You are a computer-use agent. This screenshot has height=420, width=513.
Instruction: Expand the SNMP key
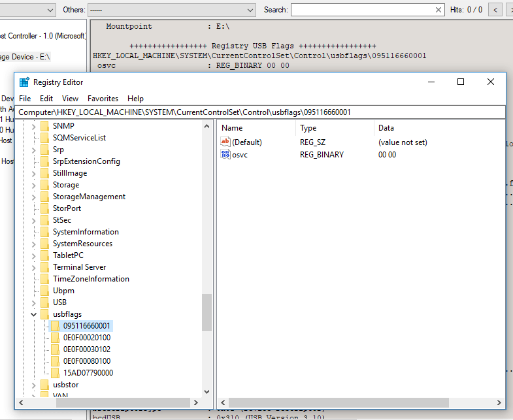tap(34, 126)
